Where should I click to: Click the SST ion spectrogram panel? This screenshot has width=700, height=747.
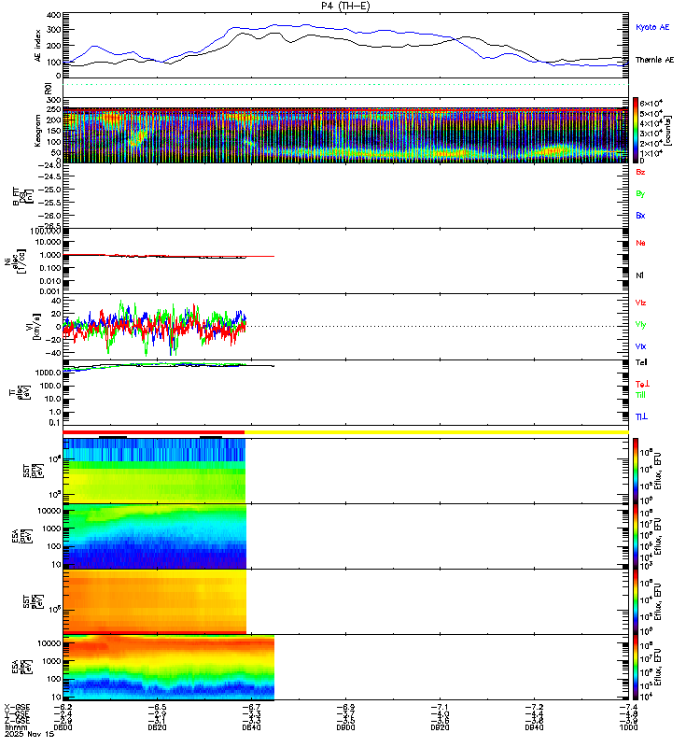point(154,471)
